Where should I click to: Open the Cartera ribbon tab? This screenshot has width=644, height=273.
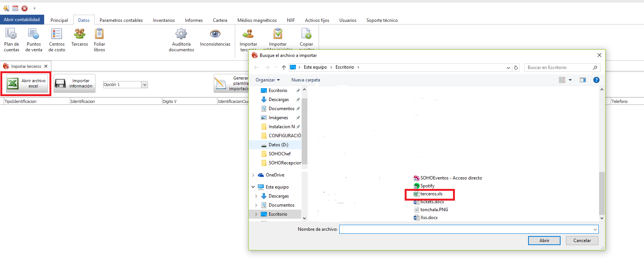pos(220,20)
